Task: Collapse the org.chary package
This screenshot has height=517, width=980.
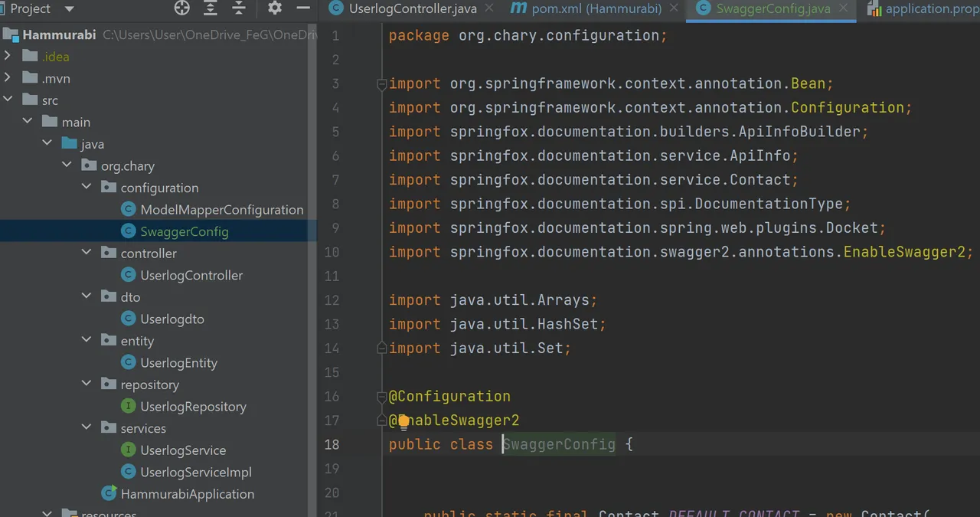Action: pos(67,165)
